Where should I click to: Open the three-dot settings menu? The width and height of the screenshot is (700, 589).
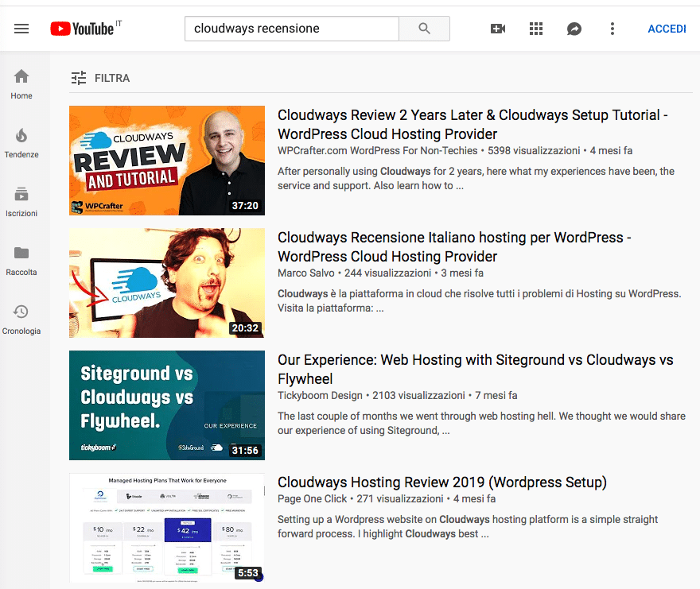[x=612, y=29]
